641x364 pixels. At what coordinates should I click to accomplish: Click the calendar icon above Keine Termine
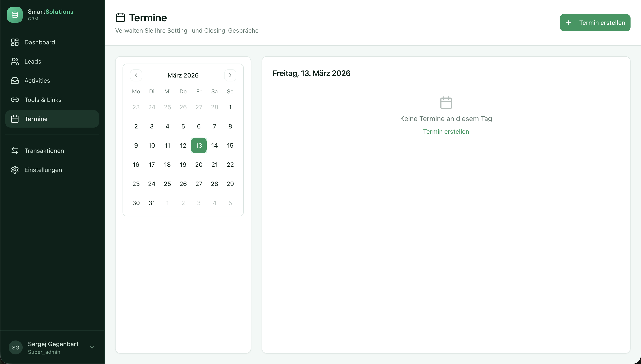446,103
